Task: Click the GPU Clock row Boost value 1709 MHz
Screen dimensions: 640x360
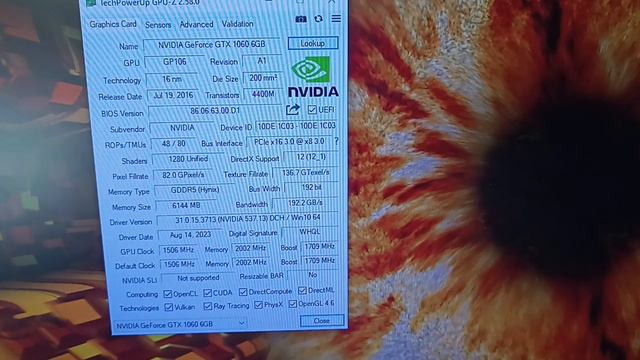Action: [x=319, y=247]
